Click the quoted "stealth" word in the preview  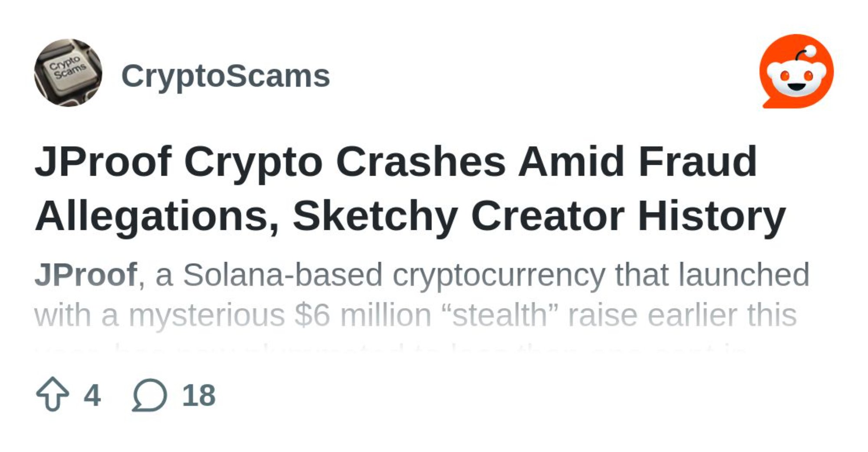point(499,315)
